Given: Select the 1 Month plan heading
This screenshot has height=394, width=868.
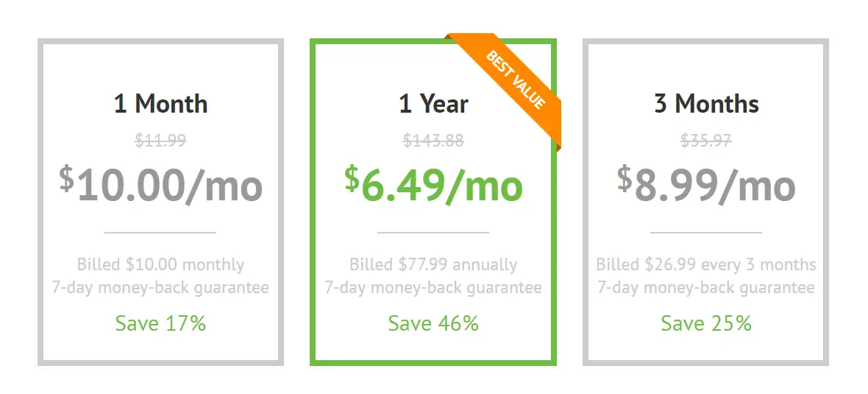Looking at the screenshot, I should point(160,104).
